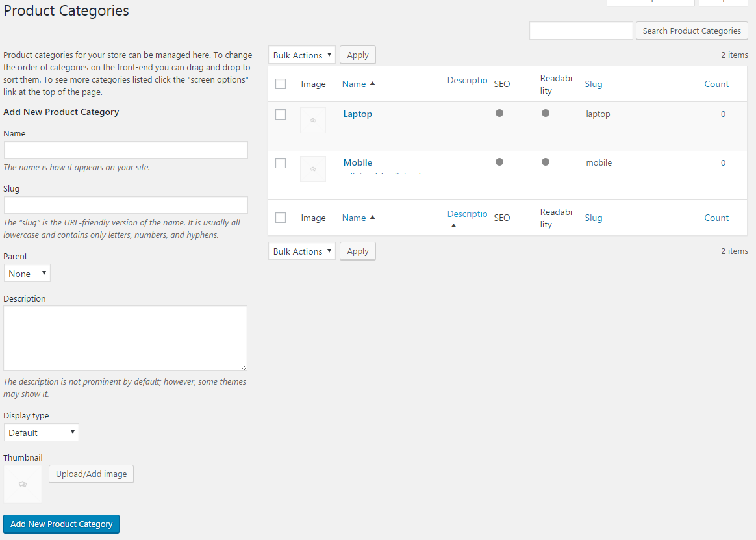Click the Laptop row SEO score dot
This screenshot has width=756, height=540.
[499, 114]
